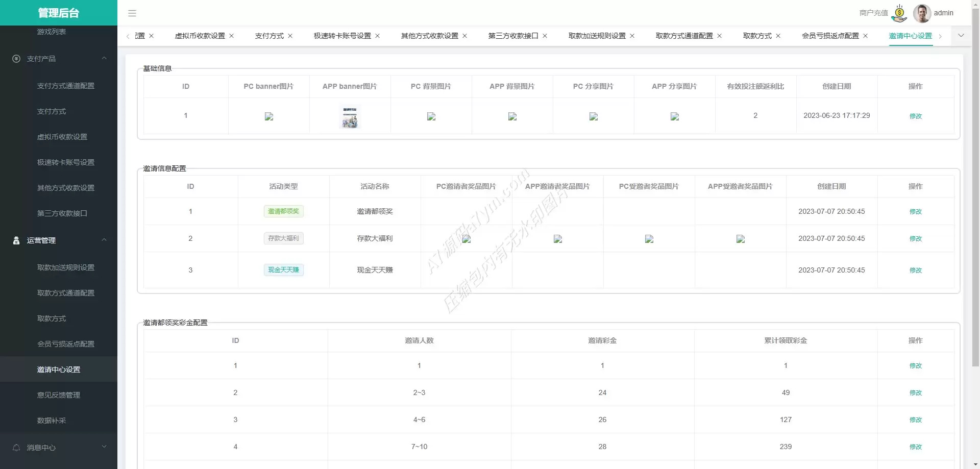Open 意见反馈管理 in the sidebar
The image size is (980, 469).
(x=59, y=395)
